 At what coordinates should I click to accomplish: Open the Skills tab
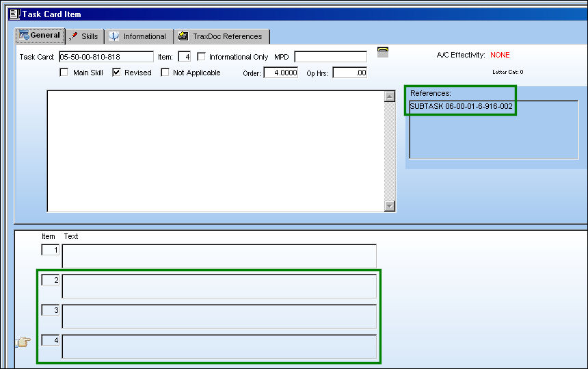(85, 36)
